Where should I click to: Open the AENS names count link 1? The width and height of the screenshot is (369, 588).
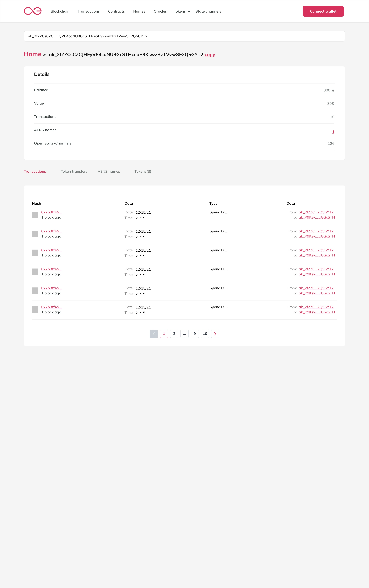(x=333, y=132)
